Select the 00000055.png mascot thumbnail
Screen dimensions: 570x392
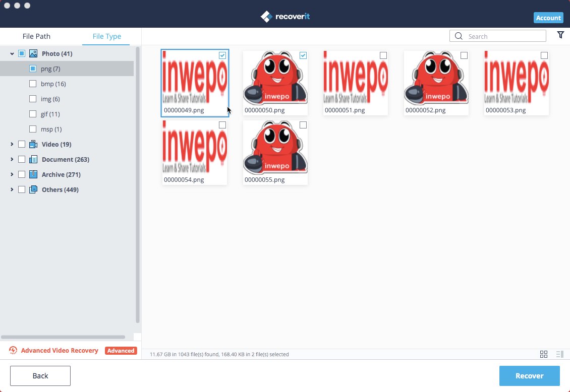[x=275, y=153]
